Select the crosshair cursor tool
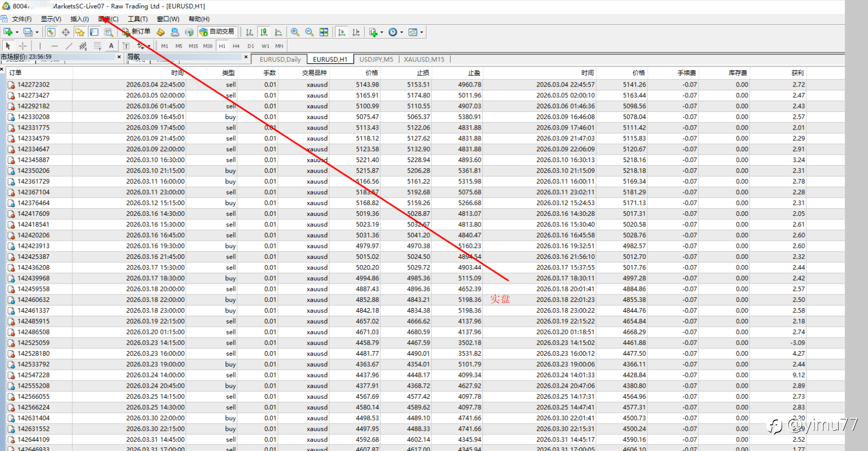This screenshot has height=451, width=868. point(23,46)
